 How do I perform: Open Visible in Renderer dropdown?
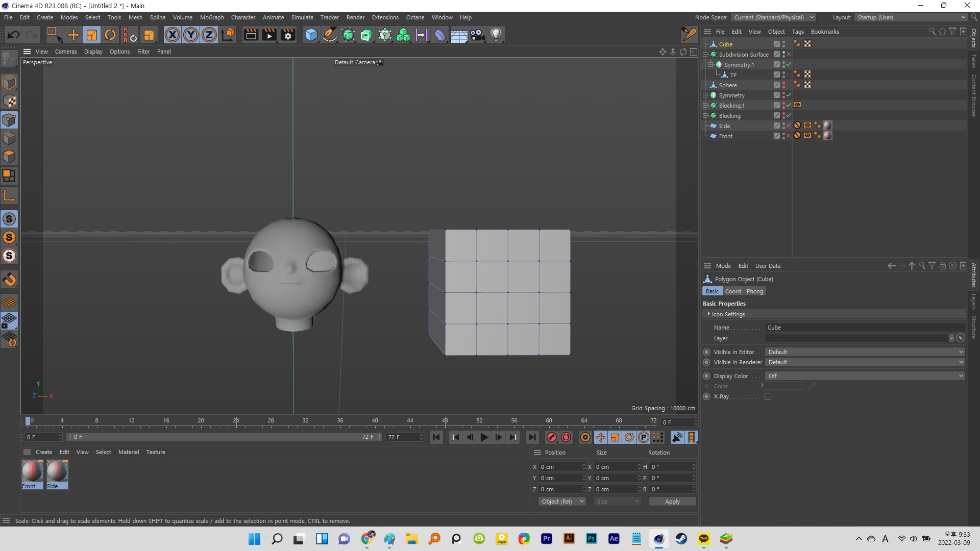point(865,362)
